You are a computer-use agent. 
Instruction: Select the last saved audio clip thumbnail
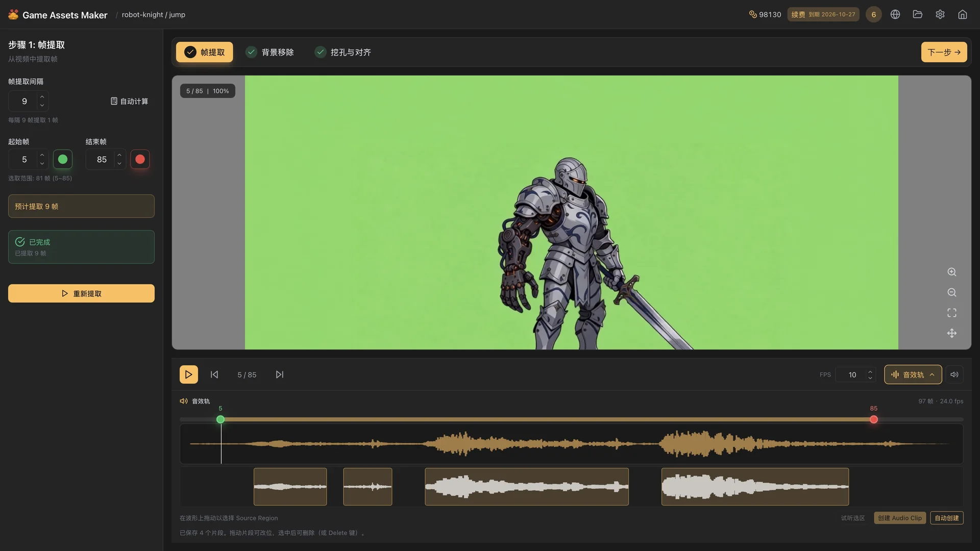coord(755,487)
